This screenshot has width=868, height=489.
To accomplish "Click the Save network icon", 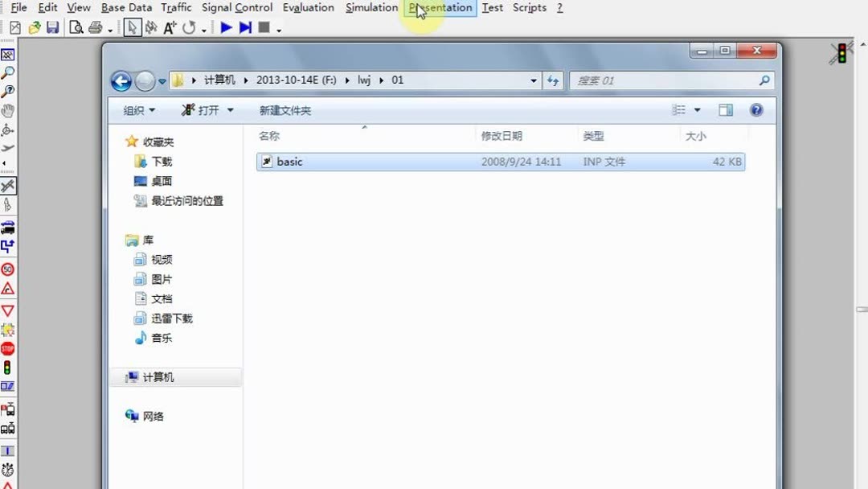I will 52,27.
